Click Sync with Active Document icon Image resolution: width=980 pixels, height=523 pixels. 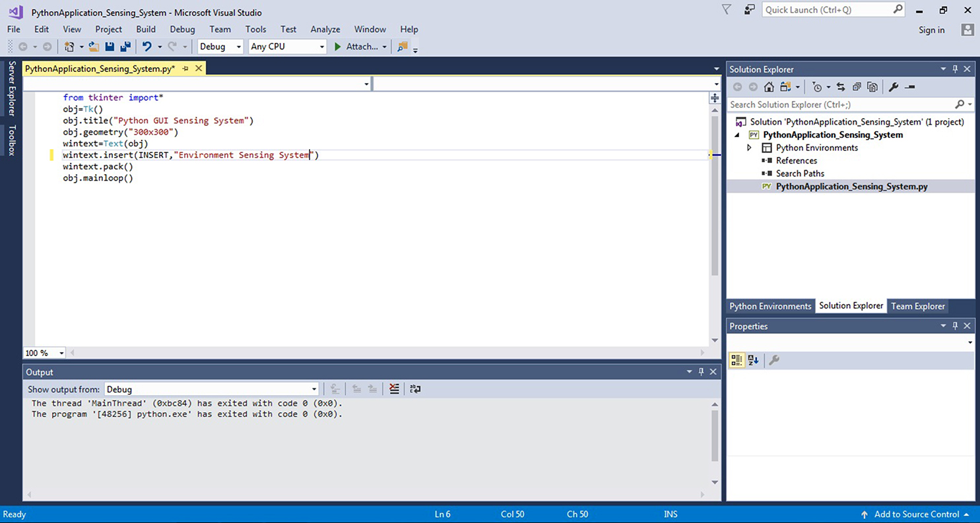coord(841,87)
